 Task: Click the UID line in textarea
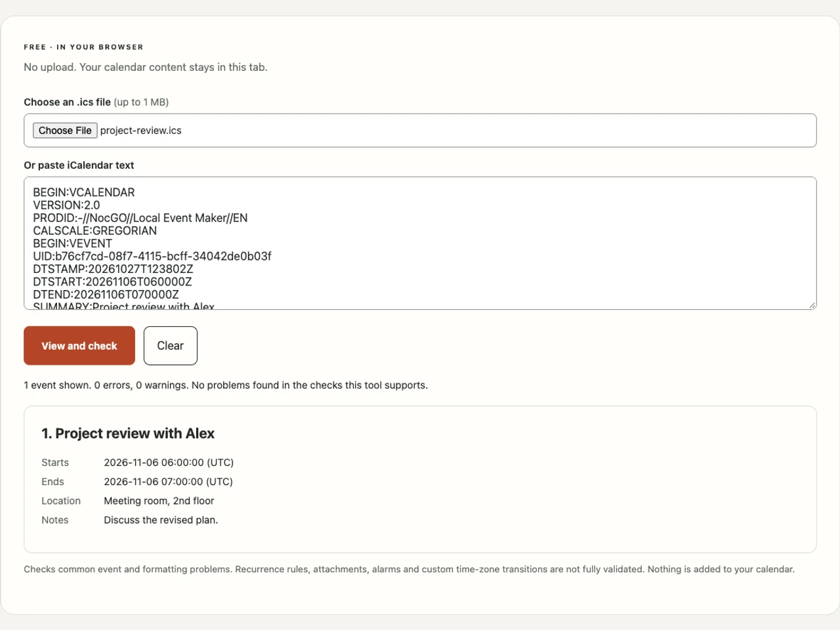152,256
